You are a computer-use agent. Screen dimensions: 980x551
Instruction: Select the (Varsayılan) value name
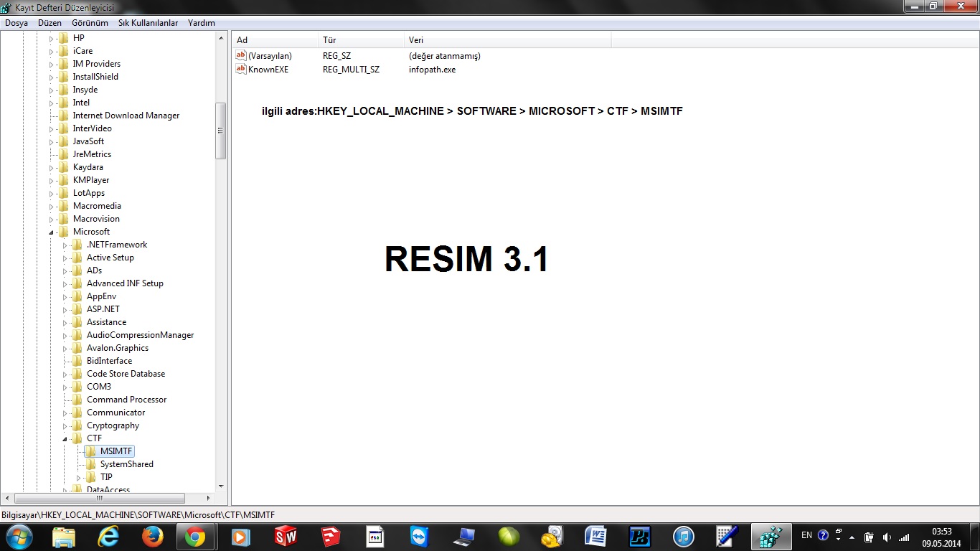pos(270,56)
